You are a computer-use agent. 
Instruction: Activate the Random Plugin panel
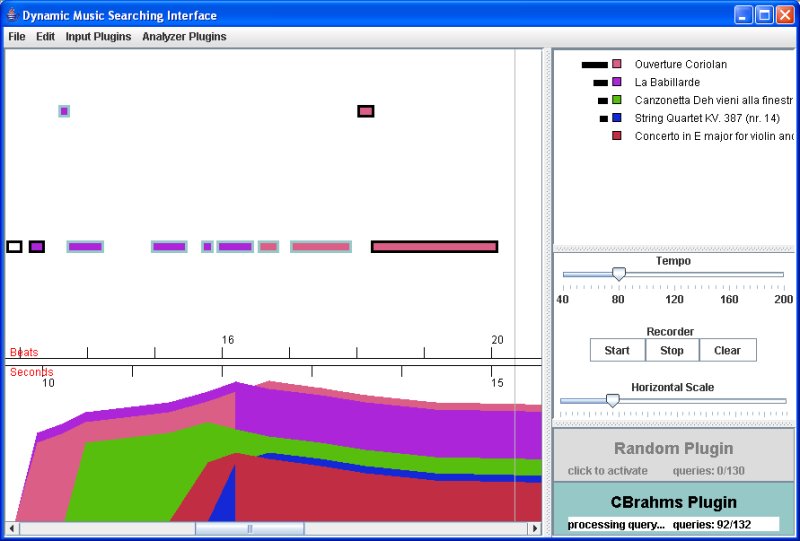click(x=673, y=455)
